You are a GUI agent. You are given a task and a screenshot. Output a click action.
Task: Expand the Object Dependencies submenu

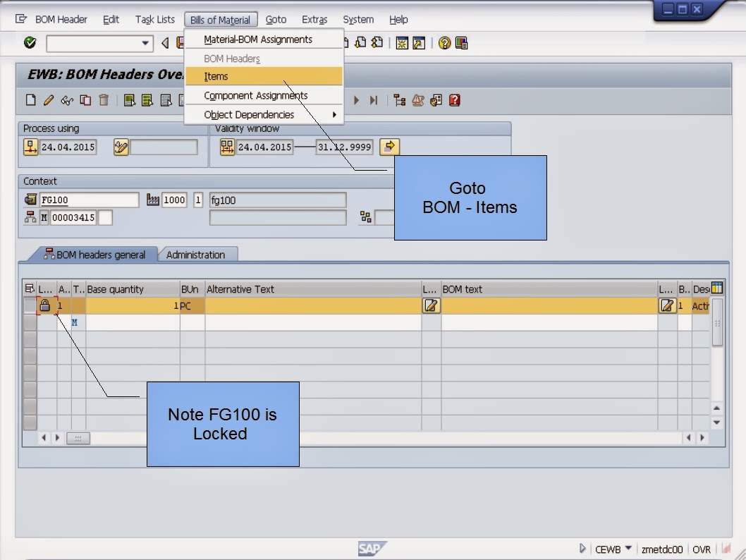tap(249, 114)
